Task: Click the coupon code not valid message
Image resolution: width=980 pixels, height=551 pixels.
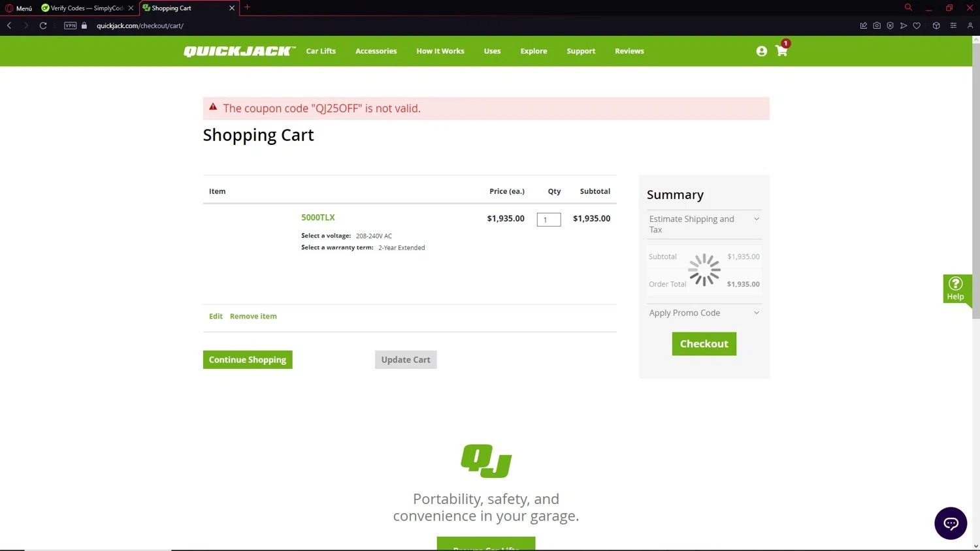Action: click(322, 108)
